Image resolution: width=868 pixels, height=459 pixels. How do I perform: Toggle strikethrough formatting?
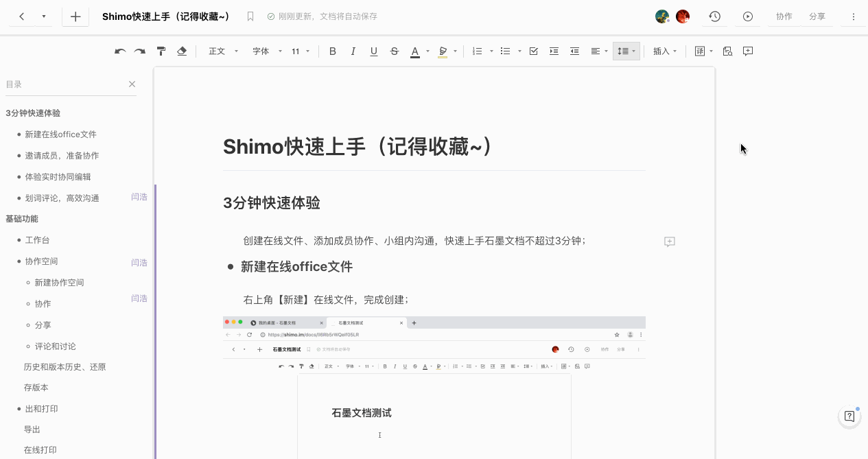[x=395, y=51]
